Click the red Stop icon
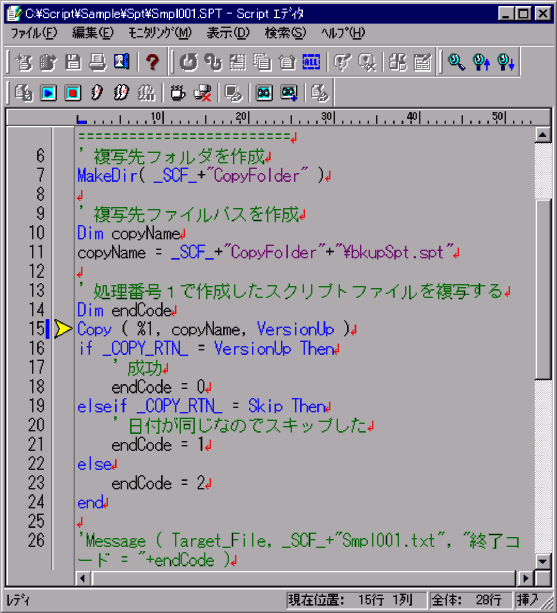 pos(73,93)
